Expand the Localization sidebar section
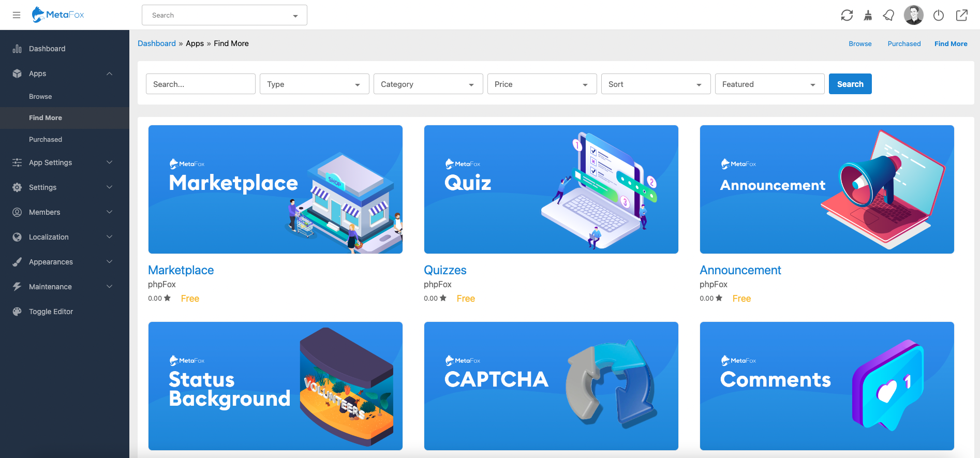 pyautogui.click(x=65, y=237)
